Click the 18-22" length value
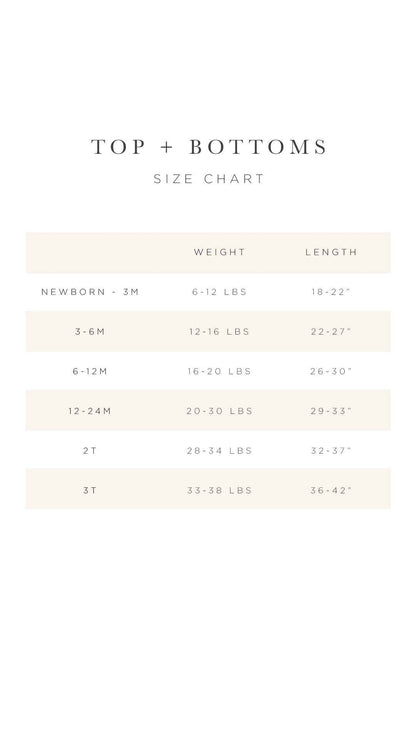The image size is (416, 740). [x=331, y=292]
